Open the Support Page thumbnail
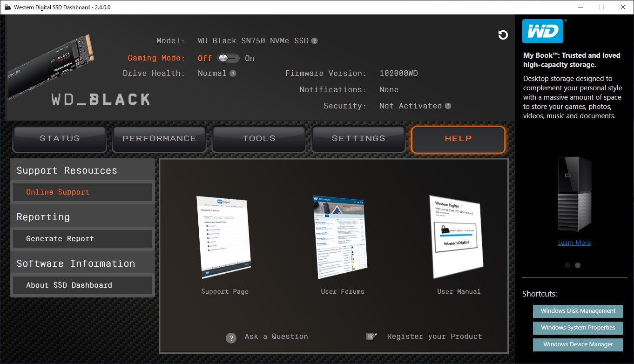 coord(224,237)
